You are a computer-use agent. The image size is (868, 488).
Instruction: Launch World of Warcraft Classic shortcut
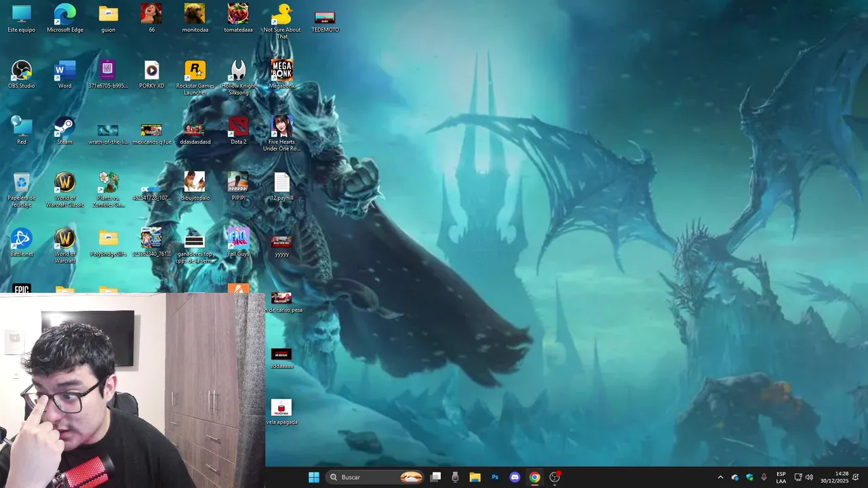tap(65, 190)
